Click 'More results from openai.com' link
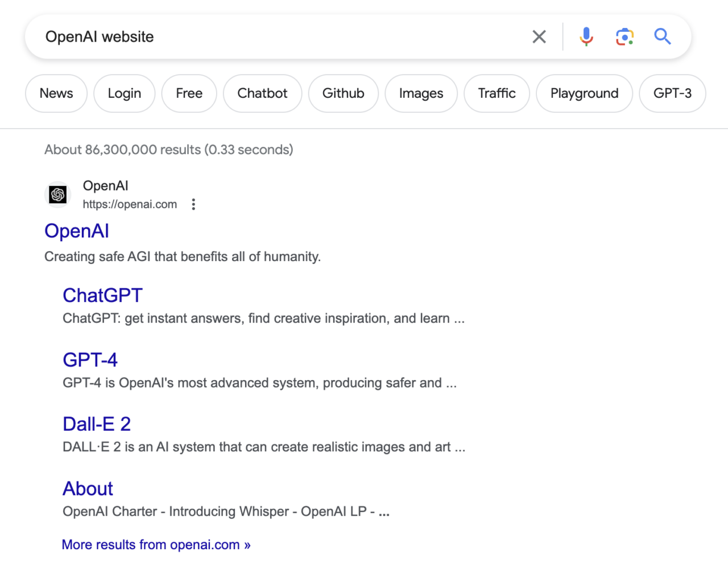Screen dimensions: 728x581 point(156,545)
